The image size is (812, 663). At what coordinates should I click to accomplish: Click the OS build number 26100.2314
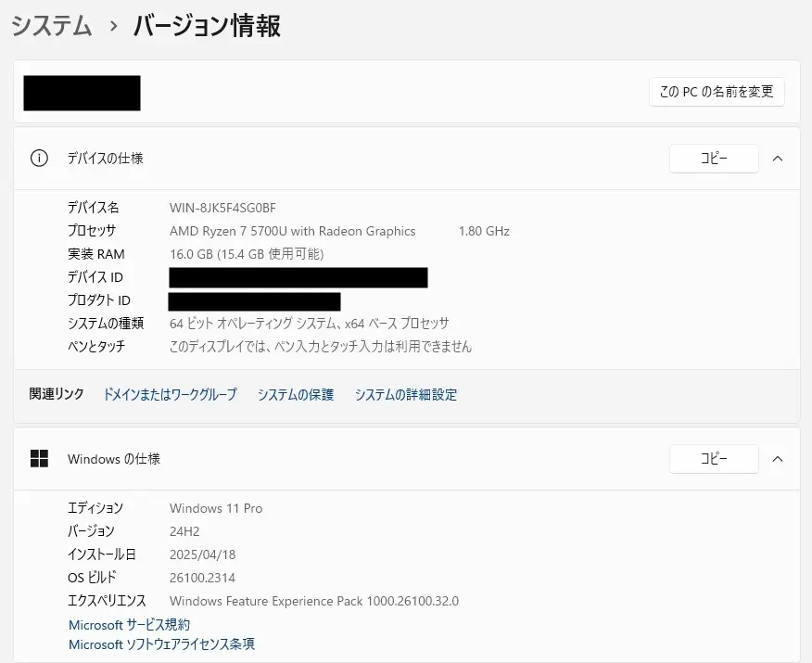pos(201,578)
